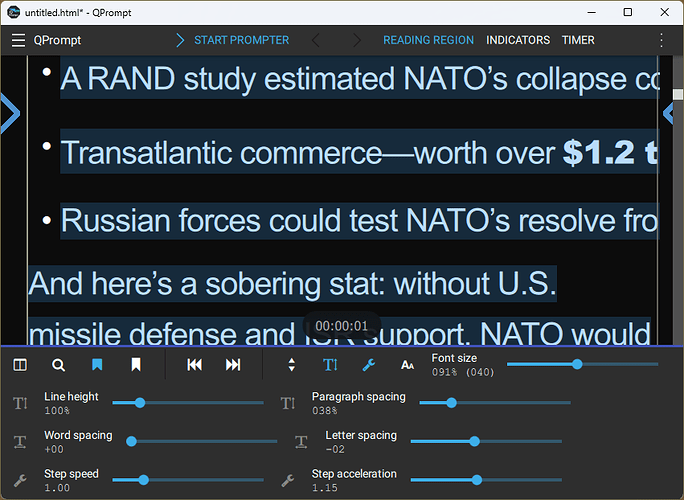Image resolution: width=684 pixels, height=500 pixels.
Task: Click the white bookmark icon
Action: (136, 365)
